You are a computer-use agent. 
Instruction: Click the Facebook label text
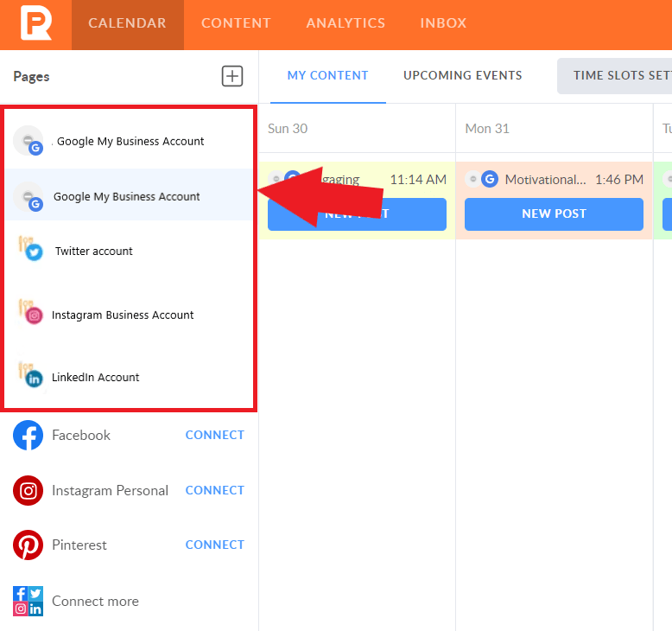(81, 436)
